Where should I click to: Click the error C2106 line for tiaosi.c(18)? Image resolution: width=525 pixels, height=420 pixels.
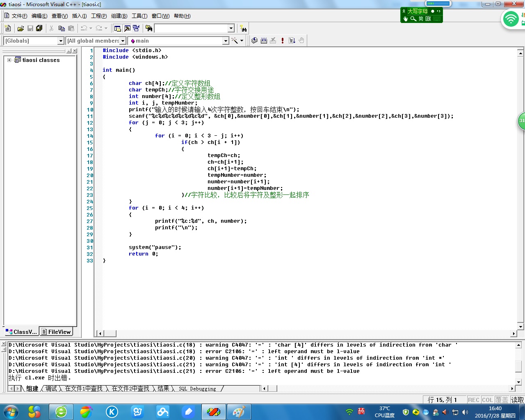click(184, 352)
